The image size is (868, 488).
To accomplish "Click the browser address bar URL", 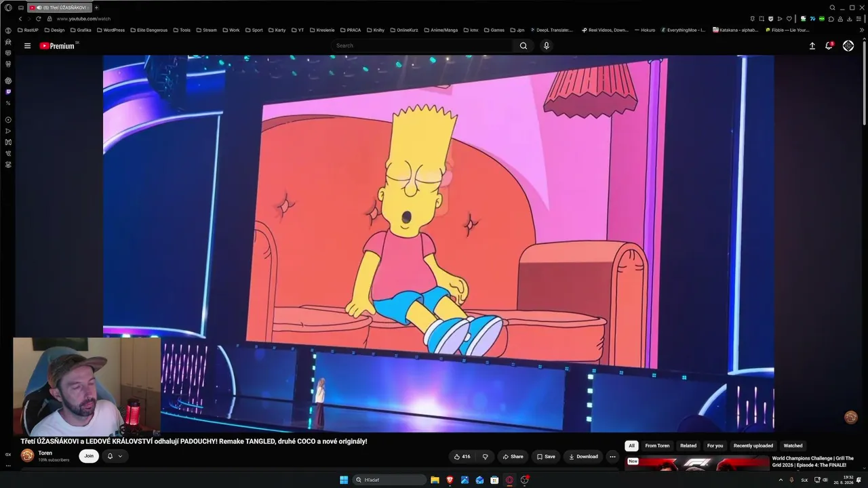I will pos(83,19).
